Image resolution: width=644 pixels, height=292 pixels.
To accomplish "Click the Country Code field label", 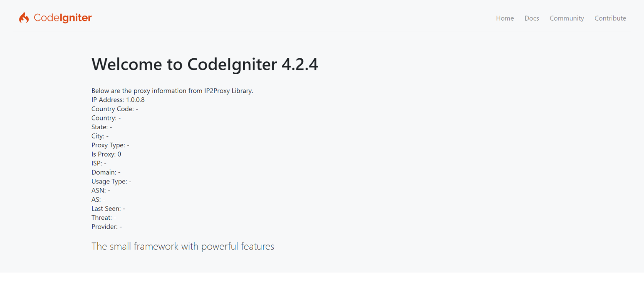I will pos(114,109).
